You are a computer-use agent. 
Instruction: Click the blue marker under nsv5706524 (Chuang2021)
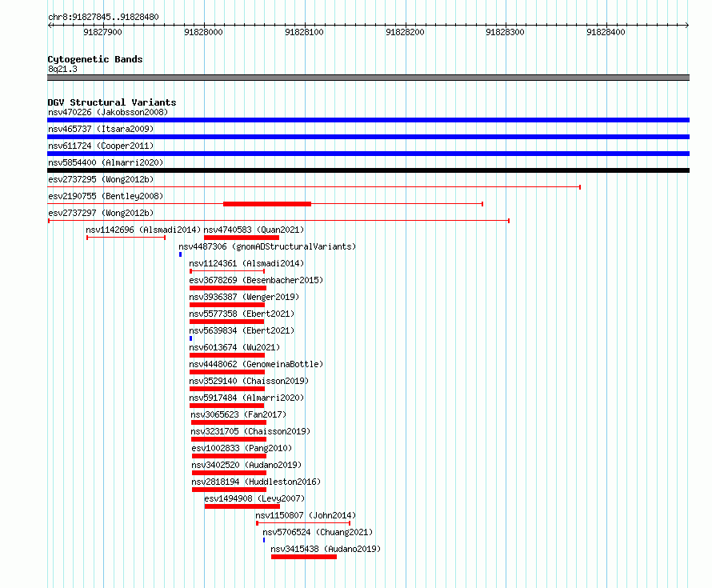pos(264,540)
